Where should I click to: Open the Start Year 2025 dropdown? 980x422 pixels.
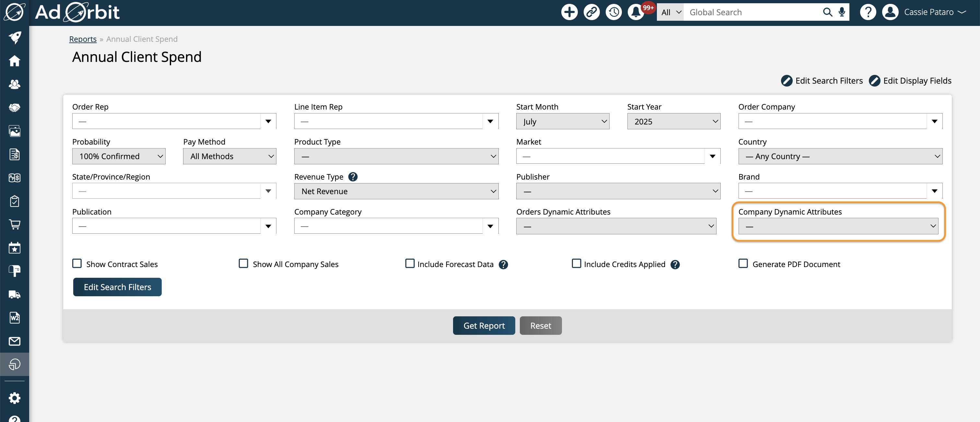674,122
